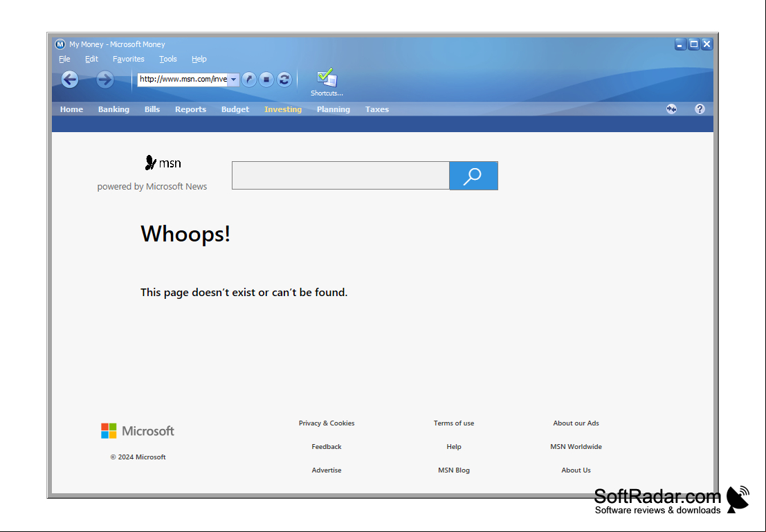Click the Advertise footer link
Image resolution: width=766 pixels, height=532 pixels.
(327, 470)
